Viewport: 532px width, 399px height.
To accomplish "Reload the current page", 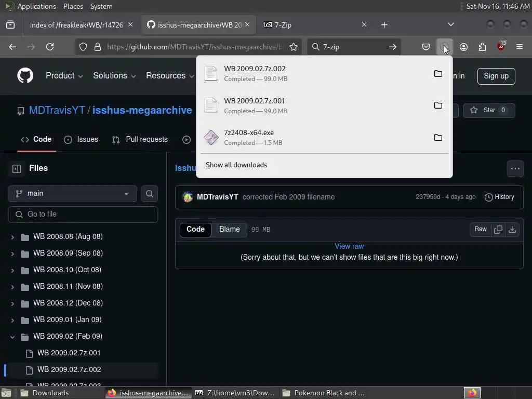I will coord(50,47).
